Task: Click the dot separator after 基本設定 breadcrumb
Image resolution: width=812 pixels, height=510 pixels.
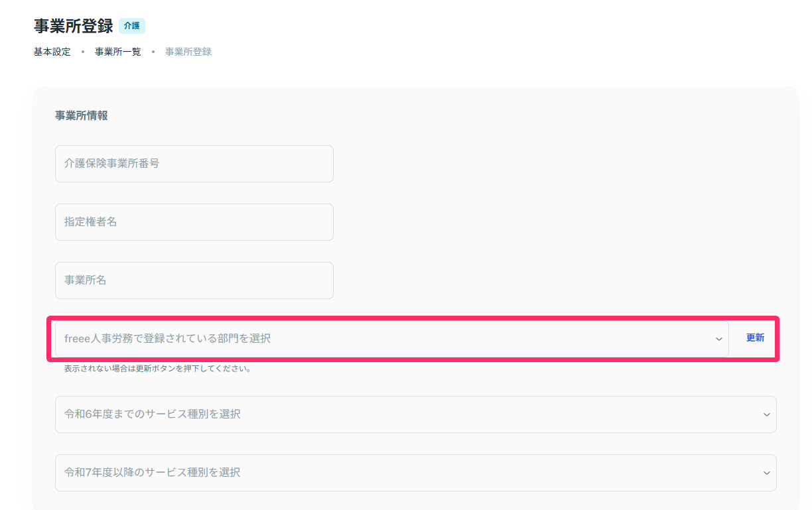Action: click(83, 52)
